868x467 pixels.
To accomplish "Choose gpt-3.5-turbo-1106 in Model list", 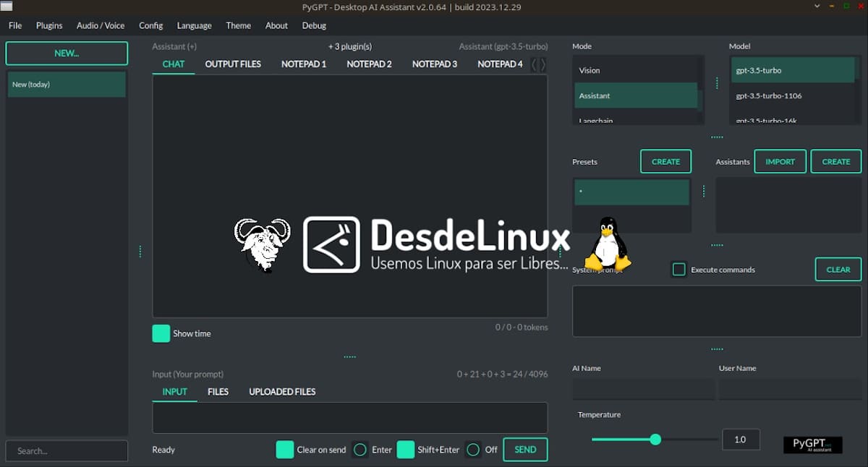I will (x=768, y=95).
